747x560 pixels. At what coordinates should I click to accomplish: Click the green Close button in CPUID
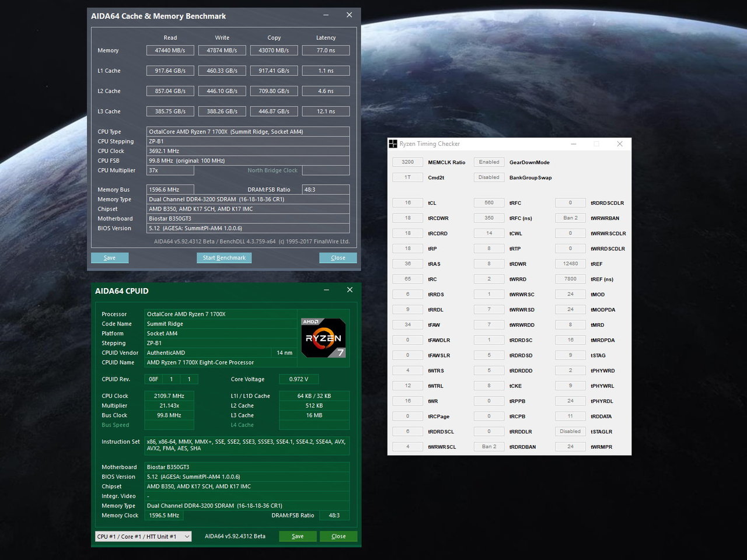[338, 536]
